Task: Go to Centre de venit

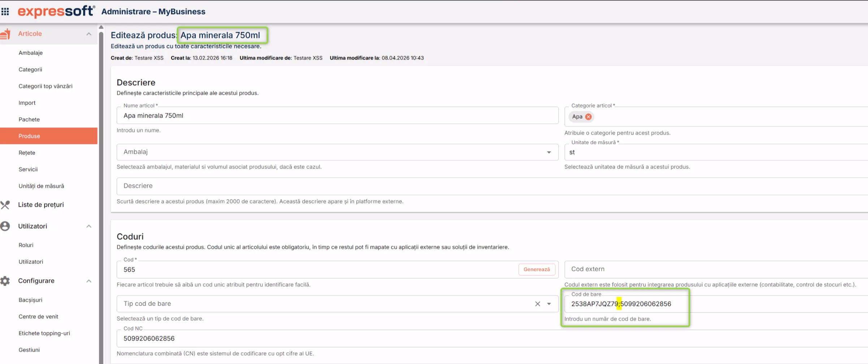Action: (38, 316)
